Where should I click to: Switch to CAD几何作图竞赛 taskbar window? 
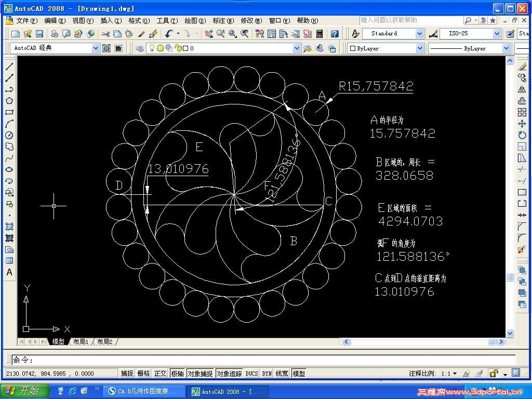coord(144,392)
